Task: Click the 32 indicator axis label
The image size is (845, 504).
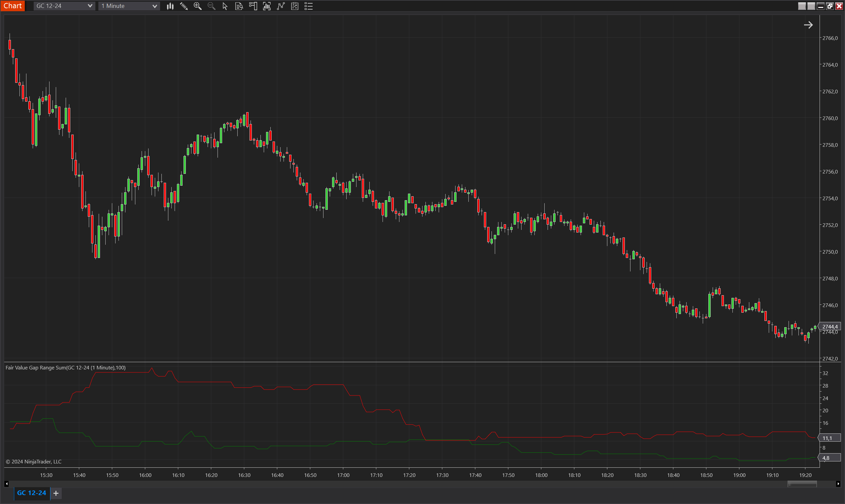Action: tap(825, 373)
